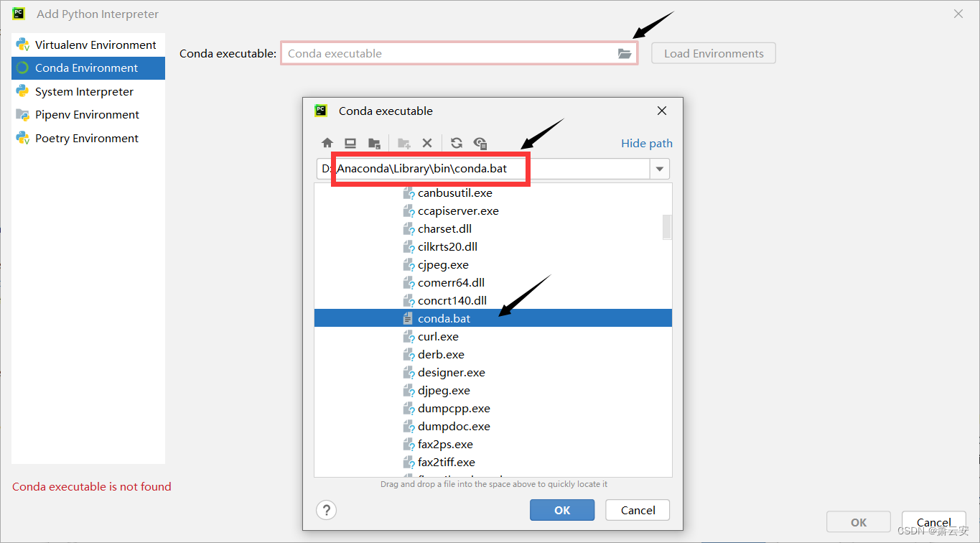Select cilkrts20.dll in the file list
Screen dimensions: 980x543
[x=493, y=246]
